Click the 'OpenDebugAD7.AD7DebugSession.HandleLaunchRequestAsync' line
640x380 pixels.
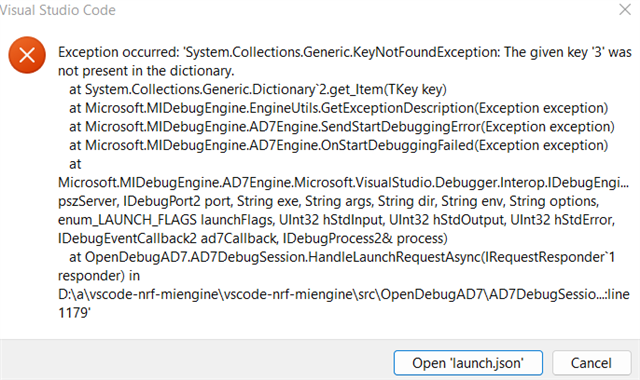tap(342, 257)
